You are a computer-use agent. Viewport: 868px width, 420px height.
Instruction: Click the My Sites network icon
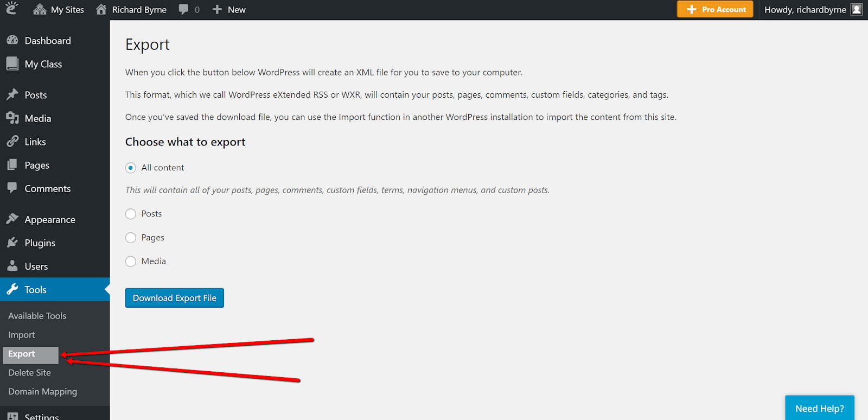tap(40, 10)
